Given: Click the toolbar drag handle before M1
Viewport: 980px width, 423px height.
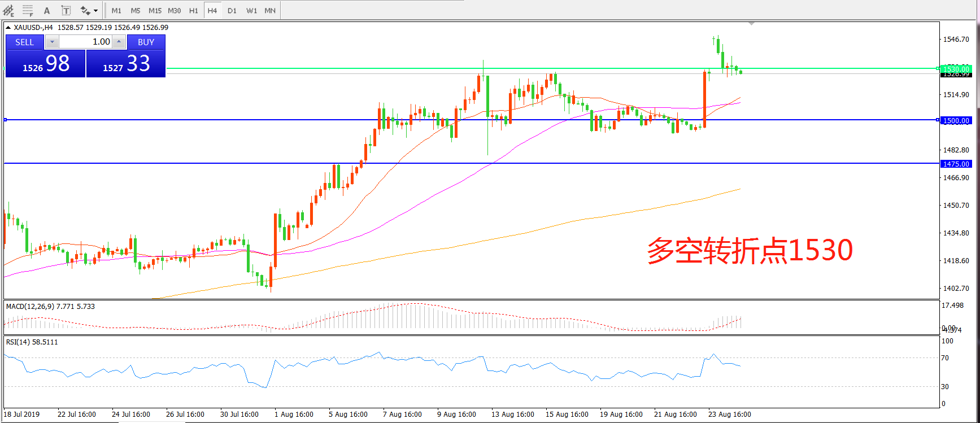Looking at the screenshot, I should 106,10.
